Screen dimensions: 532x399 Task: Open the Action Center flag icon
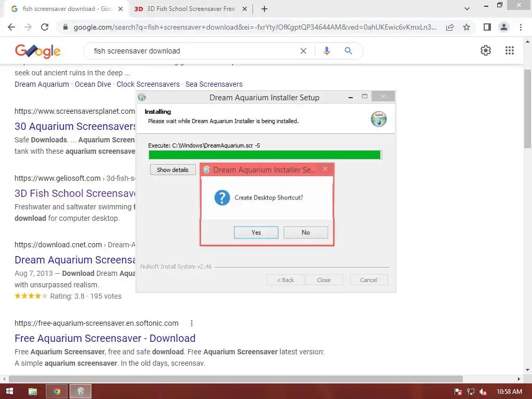click(x=458, y=392)
